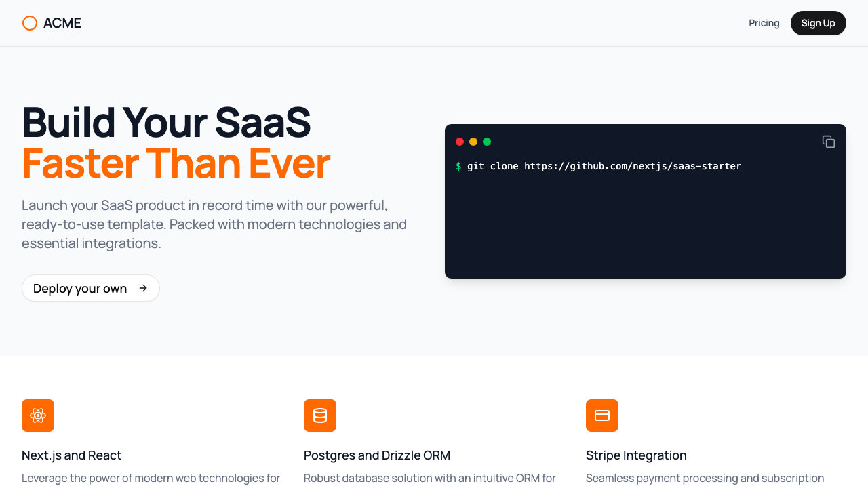This screenshot has height=488, width=868.
Task: Click the credit card icon for Stripe Integration
Action: coord(602,415)
